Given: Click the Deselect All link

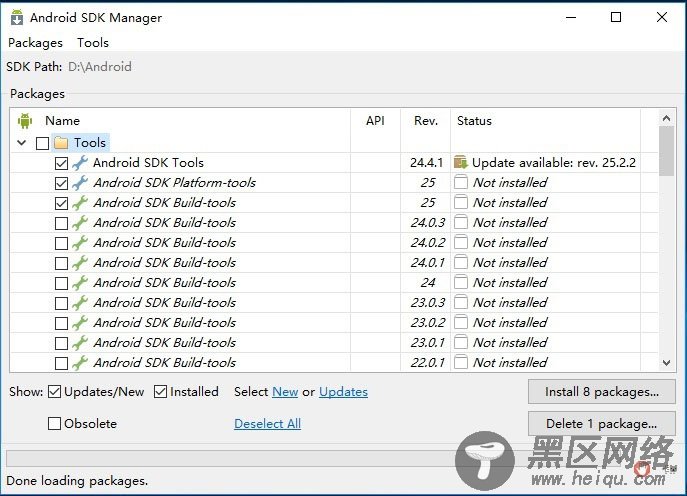Looking at the screenshot, I should 268,424.
